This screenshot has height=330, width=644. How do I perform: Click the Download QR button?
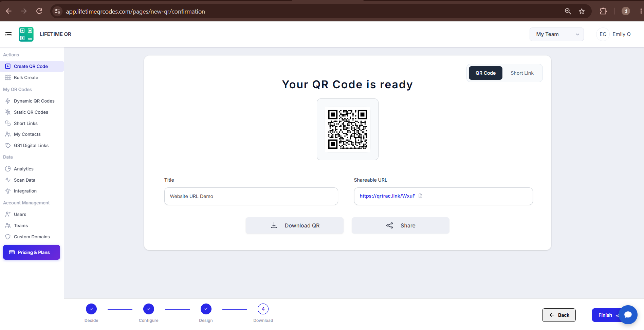click(295, 225)
